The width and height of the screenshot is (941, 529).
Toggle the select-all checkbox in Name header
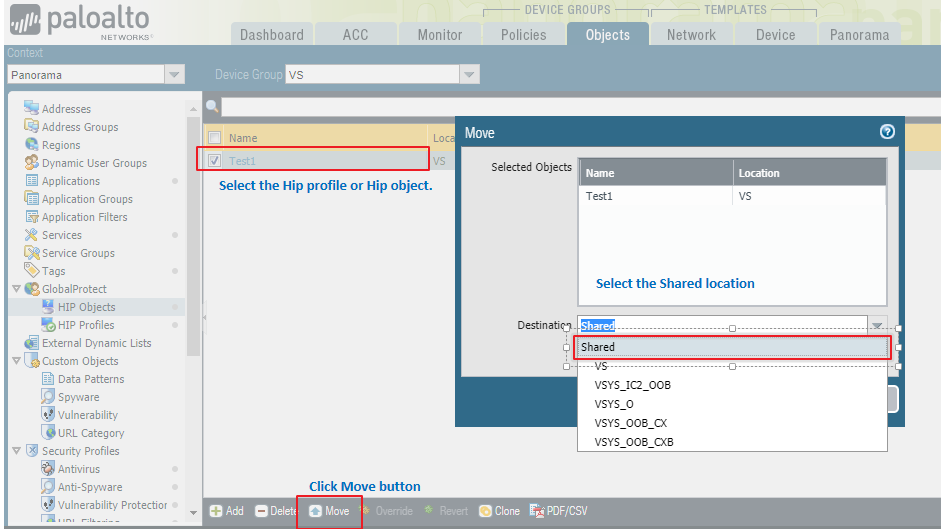214,138
